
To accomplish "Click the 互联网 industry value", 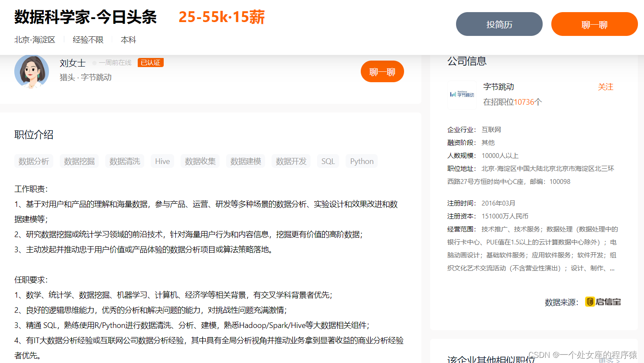I will pos(491,129).
